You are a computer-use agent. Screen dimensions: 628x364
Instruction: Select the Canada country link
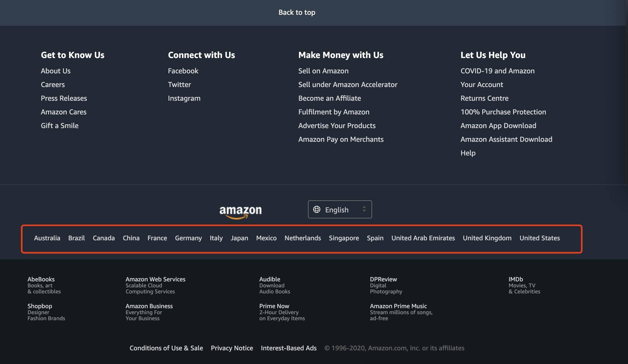click(x=104, y=238)
